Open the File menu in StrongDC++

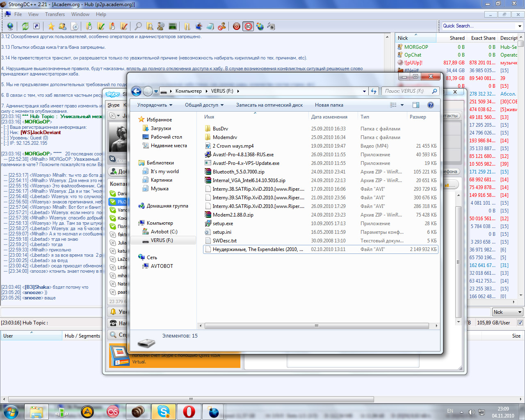[x=18, y=14]
